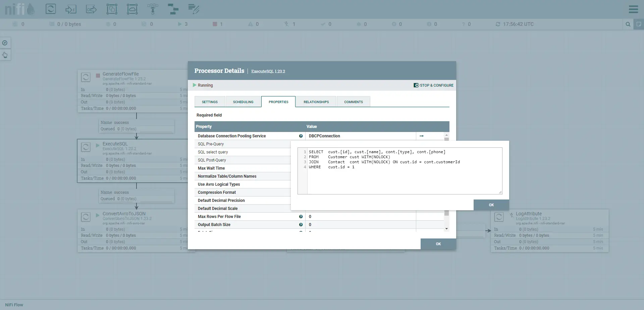Show help for Database Connection Pooling Service

pyautogui.click(x=301, y=136)
